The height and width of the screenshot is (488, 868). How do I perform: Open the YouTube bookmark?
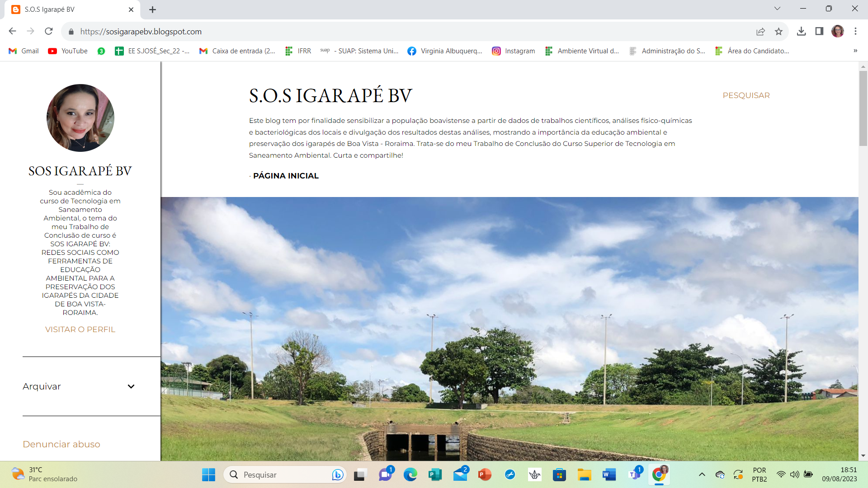pos(67,51)
